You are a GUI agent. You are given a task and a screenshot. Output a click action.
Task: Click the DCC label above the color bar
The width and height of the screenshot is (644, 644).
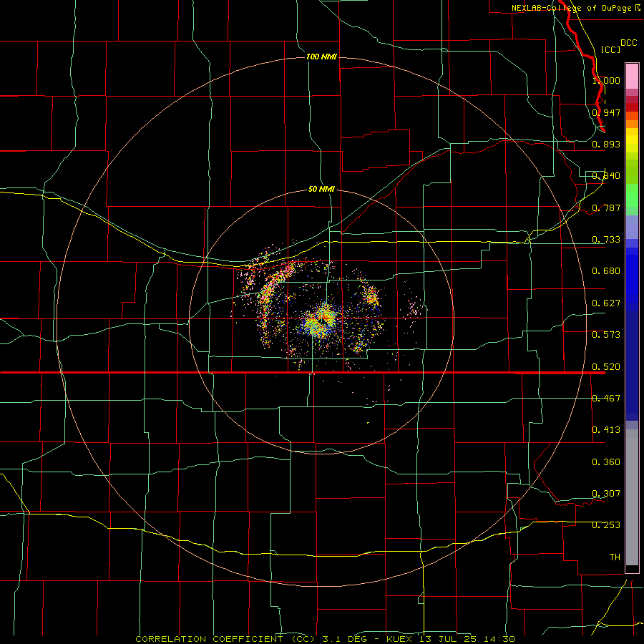click(628, 43)
